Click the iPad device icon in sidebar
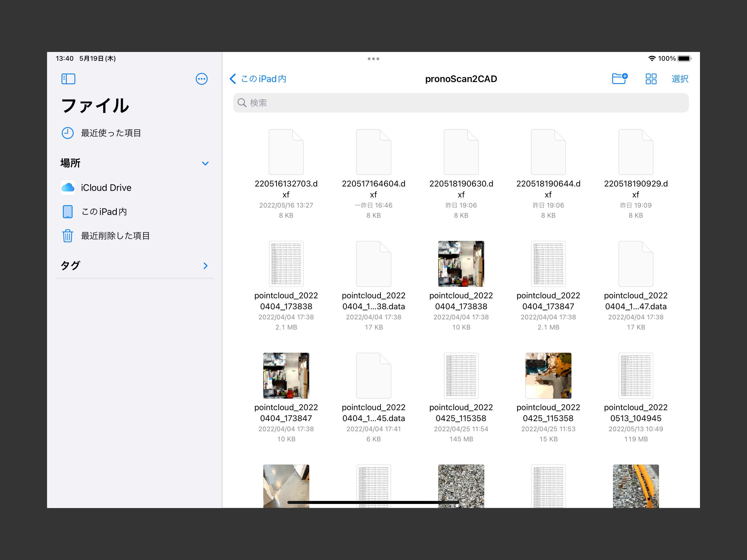Screen dimensions: 747x560 tap(68, 212)
